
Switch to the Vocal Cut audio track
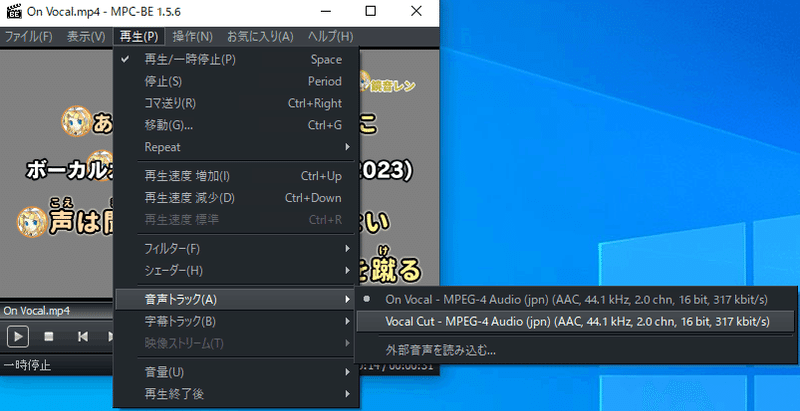point(576,322)
